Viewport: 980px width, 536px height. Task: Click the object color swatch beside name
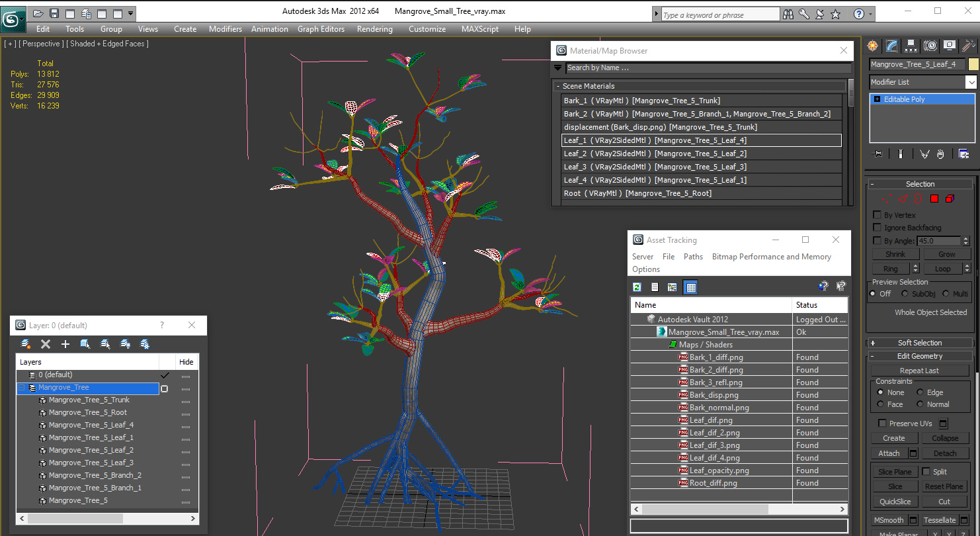(973, 64)
